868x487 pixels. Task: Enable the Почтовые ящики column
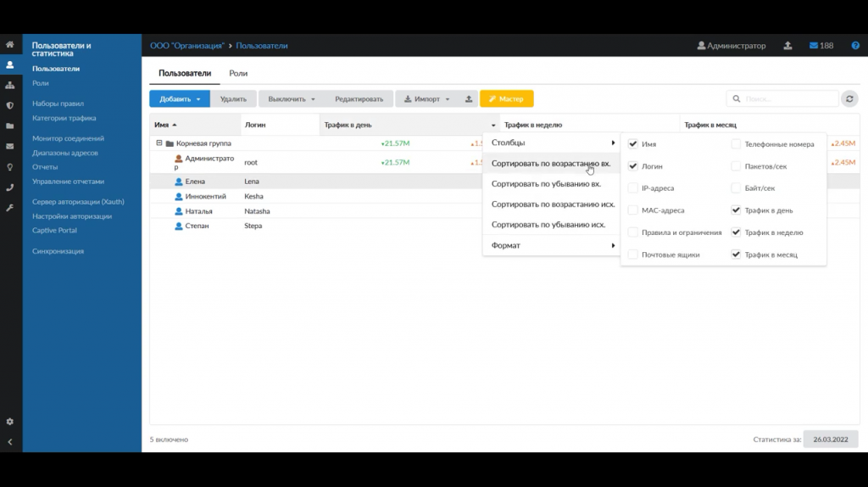[x=632, y=255]
